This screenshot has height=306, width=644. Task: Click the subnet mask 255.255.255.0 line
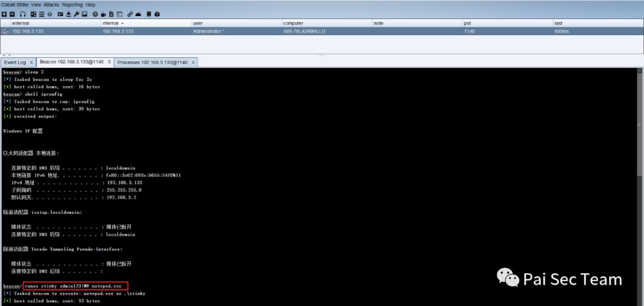click(76, 190)
